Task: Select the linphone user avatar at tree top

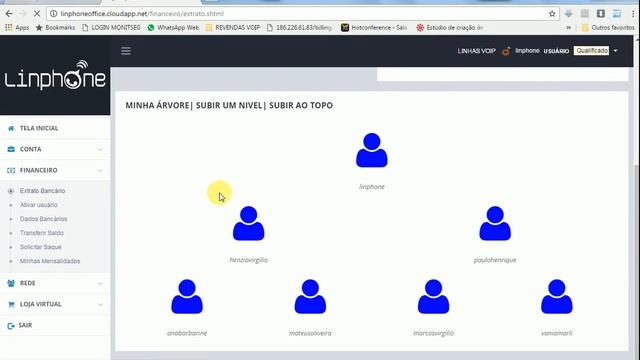Action: [x=371, y=150]
